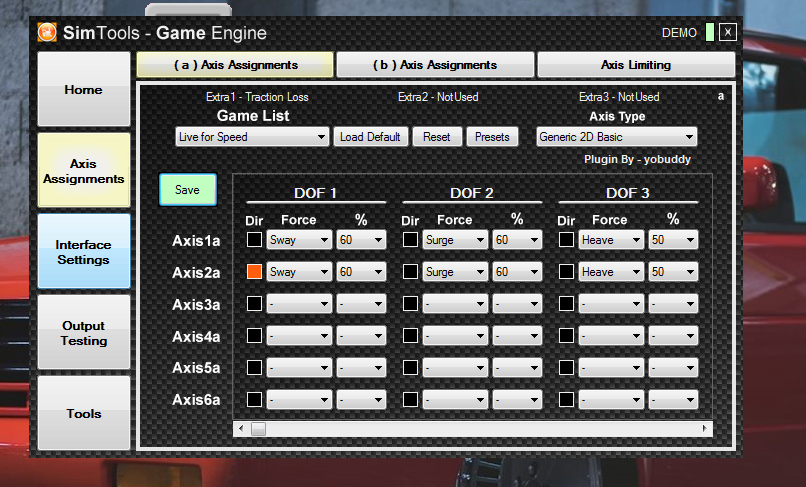Image resolution: width=806 pixels, height=487 pixels.
Task: Open Axis3a DOF 1 empty force dropdown
Action: [299, 303]
